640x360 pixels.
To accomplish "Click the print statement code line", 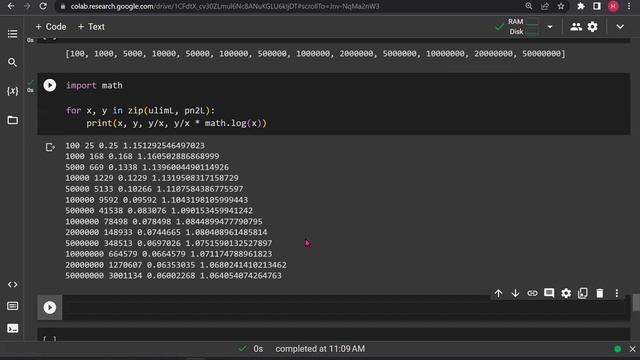I will 176,123.
